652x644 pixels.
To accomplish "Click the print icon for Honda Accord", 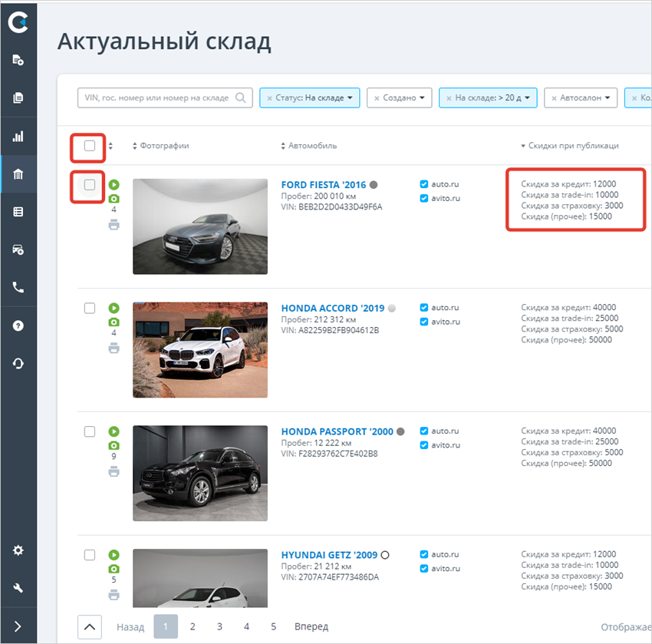I will 114,348.
